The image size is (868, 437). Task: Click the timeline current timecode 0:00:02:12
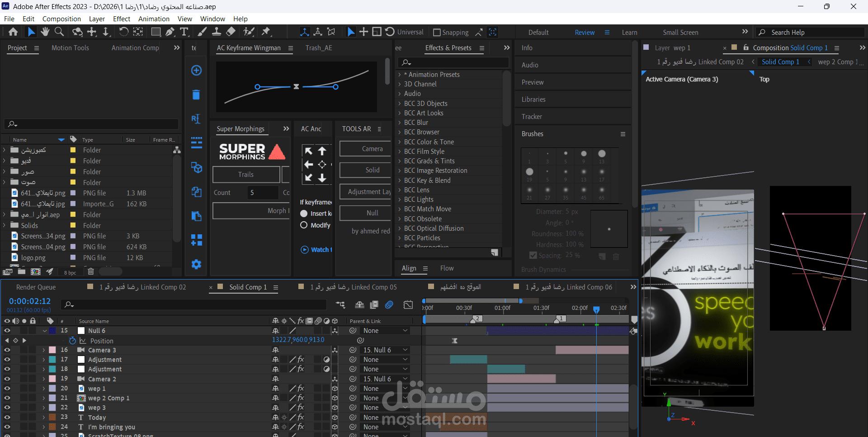[x=30, y=301]
